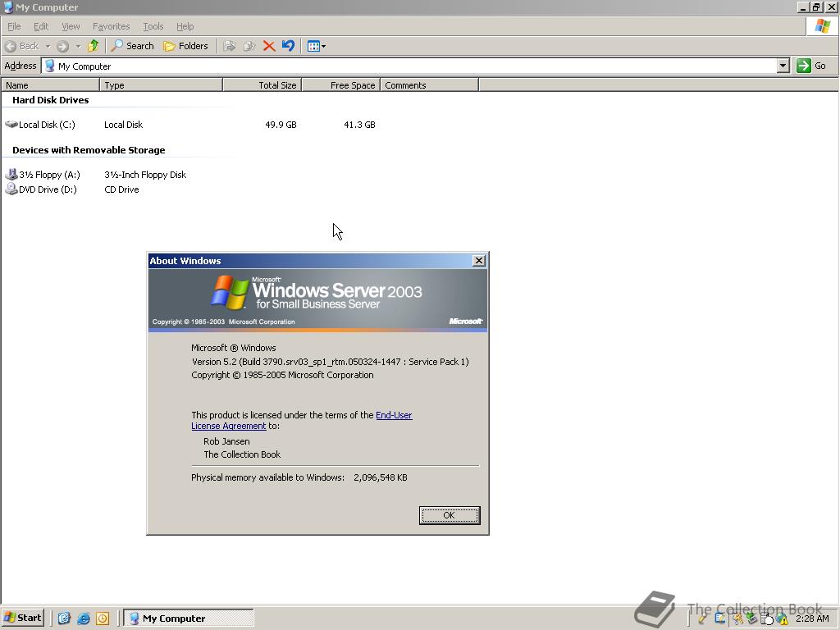Screen dimensions: 840x630
Task: Open the License Agreement link
Action: [229, 426]
